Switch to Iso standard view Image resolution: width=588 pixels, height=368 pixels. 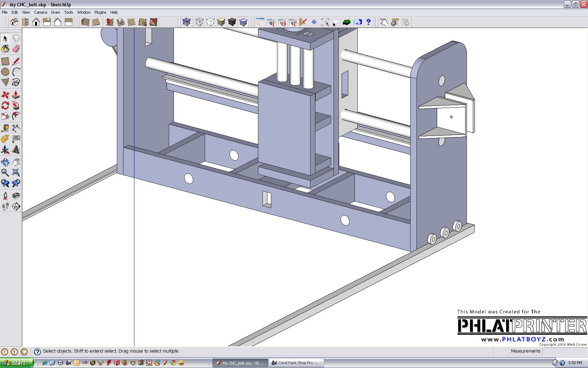(14, 22)
